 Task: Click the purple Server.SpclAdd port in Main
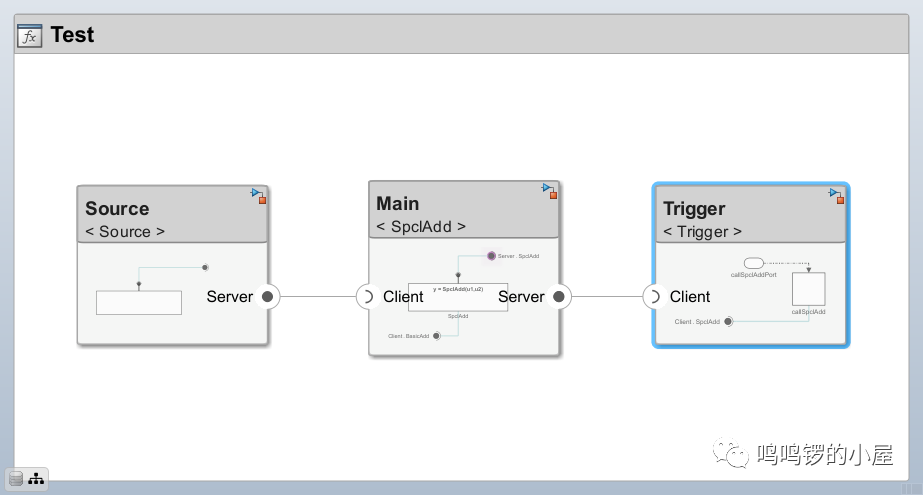coord(491,256)
